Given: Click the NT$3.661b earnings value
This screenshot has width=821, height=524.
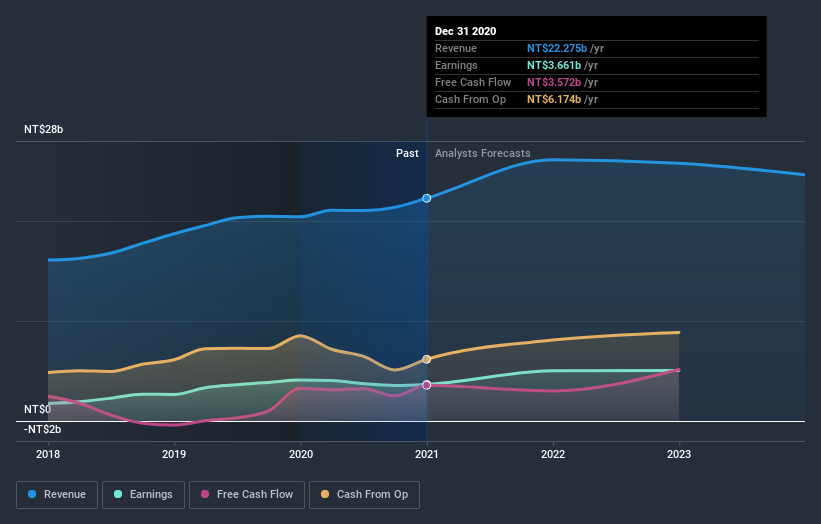Looking at the screenshot, I should click(554, 65).
